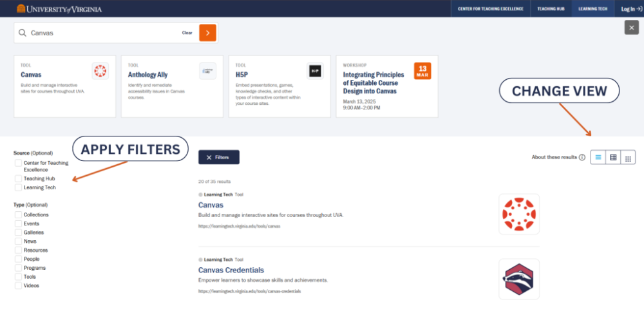Image resolution: width=644 pixels, height=322 pixels.
Task: Check the Events type filter
Action: (19, 223)
